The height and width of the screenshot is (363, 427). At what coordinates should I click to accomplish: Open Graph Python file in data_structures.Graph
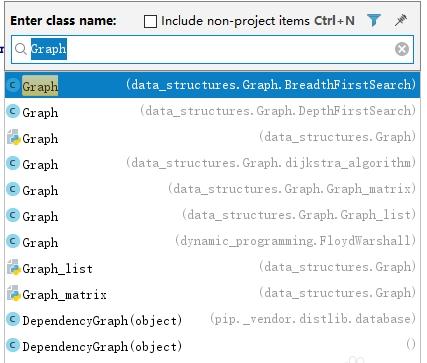tap(212, 137)
